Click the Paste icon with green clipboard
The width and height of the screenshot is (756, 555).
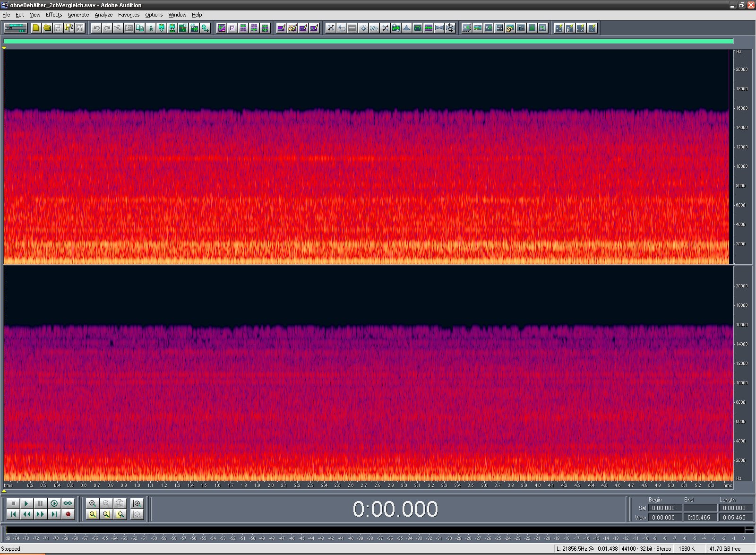(162, 28)
